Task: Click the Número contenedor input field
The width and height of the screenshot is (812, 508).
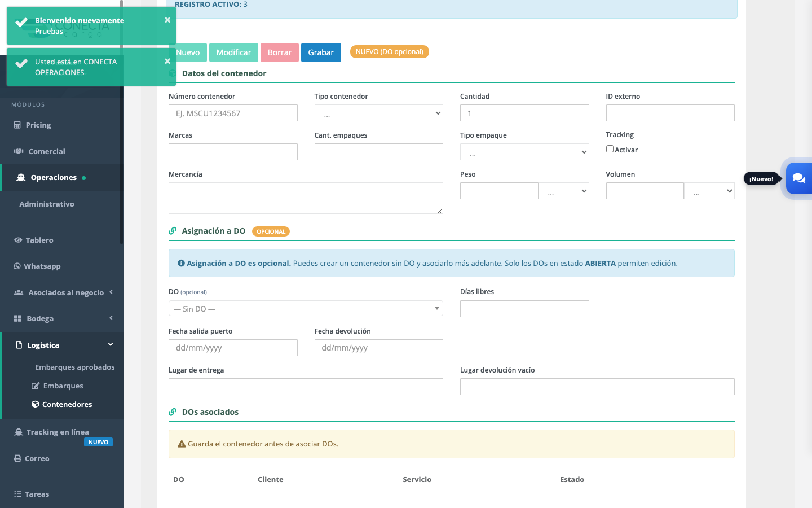Action: click(233, 113)
